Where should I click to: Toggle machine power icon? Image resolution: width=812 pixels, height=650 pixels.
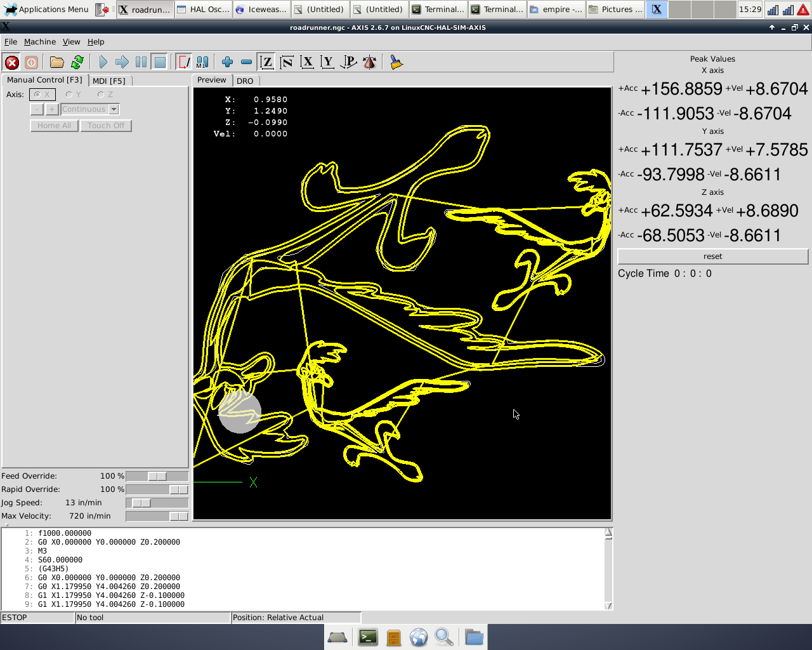tap(31, 62)
